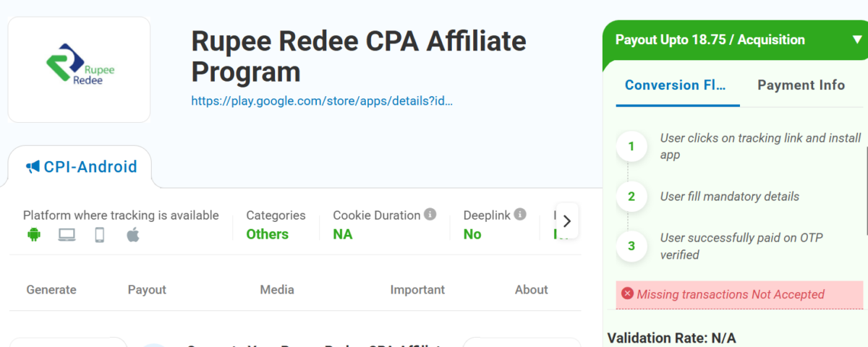Switch to the Payment Info tab
Viewport: 868px width, 347px height.
pyautogui.click(x=801, y=85)
